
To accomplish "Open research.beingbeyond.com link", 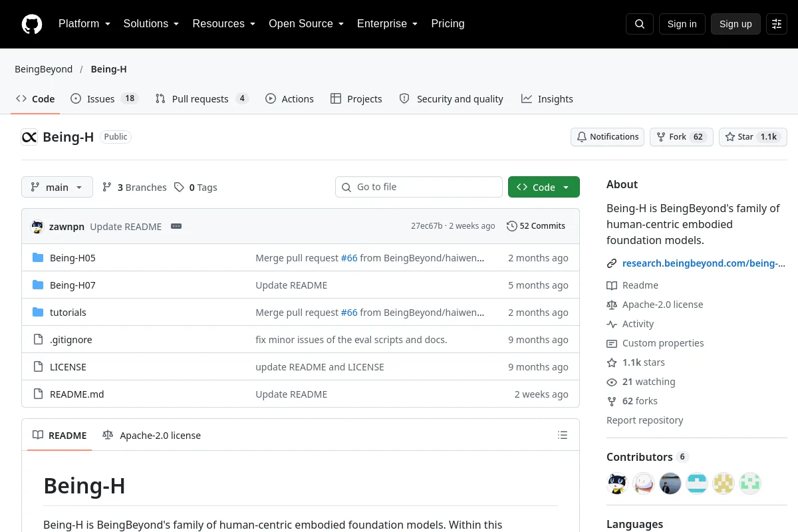I will coord(704,263).
